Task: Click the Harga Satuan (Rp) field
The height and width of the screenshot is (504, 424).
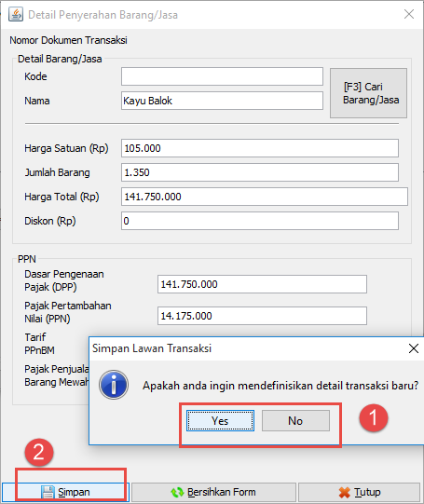Action: [x=260, y=148]
